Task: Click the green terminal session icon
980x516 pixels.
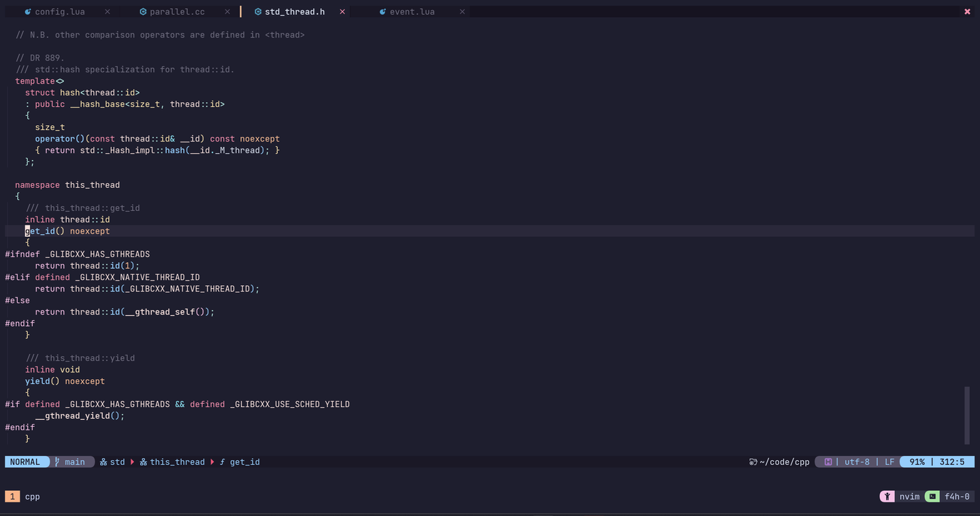Action: (932, 497)
